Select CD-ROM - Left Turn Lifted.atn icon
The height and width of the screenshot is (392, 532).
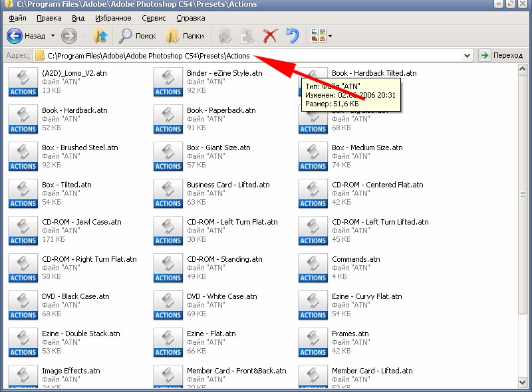click(313, 231)
